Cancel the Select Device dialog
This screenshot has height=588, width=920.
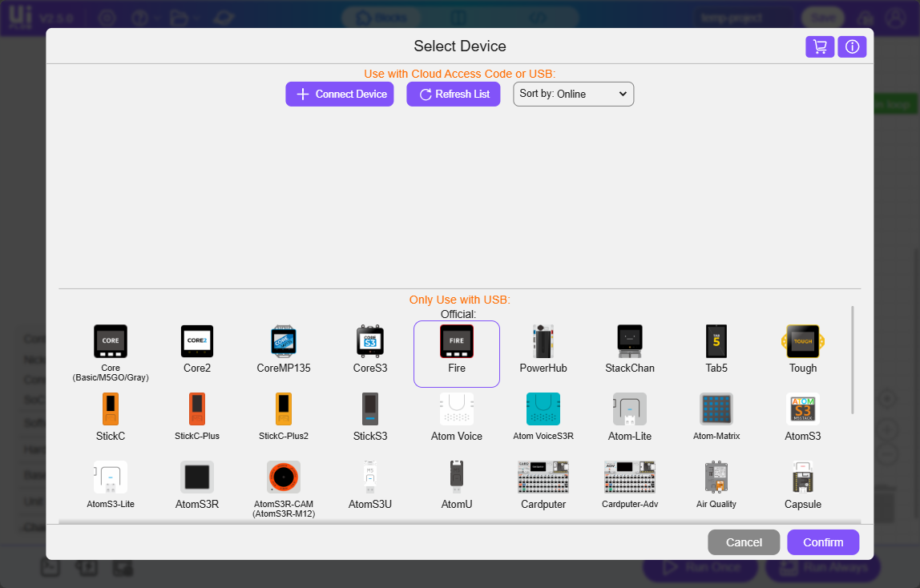[x=744, y=542]
